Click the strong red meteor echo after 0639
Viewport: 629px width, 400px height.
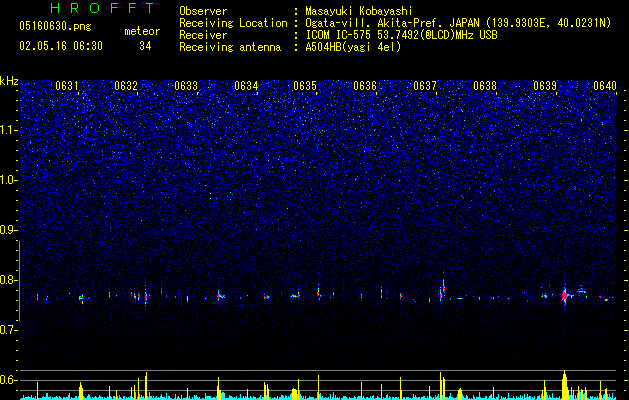[565, 295]
